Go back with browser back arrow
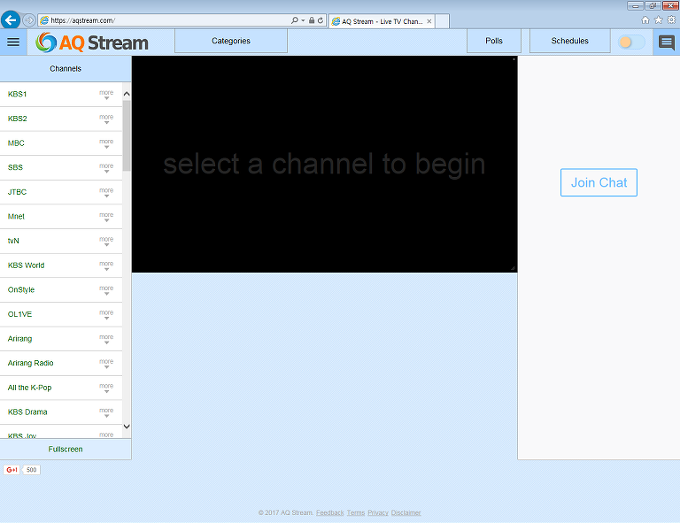 pyautogui.click(x=10, y=20)
